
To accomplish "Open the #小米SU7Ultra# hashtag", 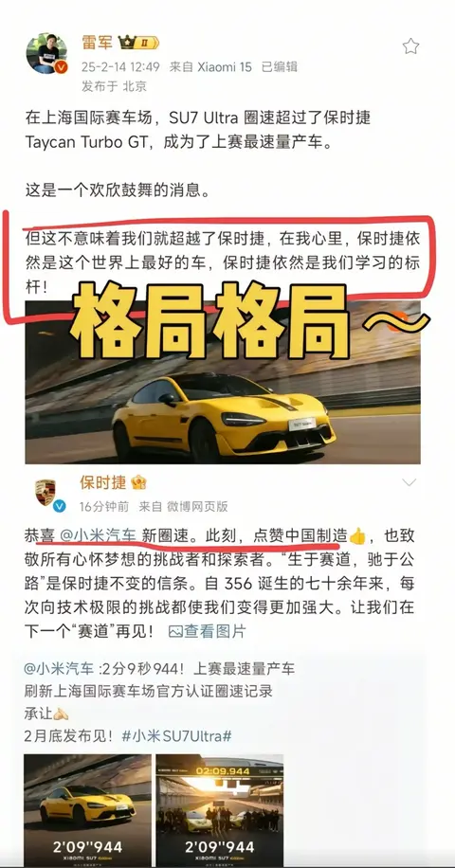I will click(x=176, y=736).
